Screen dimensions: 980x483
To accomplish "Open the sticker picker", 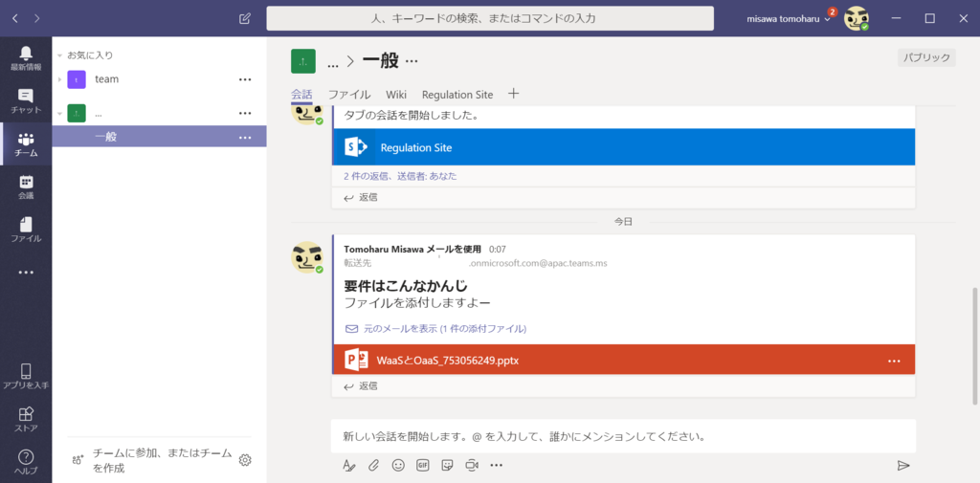I will tap(447, 465).
